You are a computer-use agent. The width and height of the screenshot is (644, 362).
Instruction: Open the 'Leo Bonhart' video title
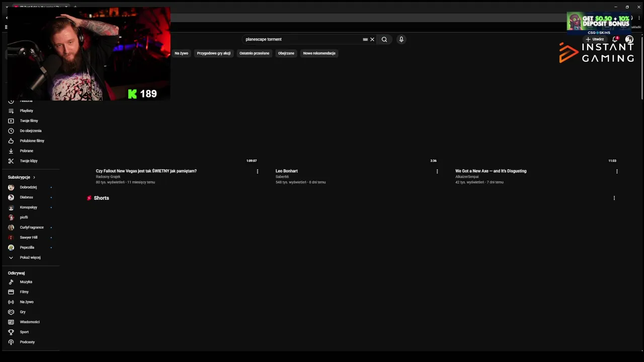[x=287, y=171]
